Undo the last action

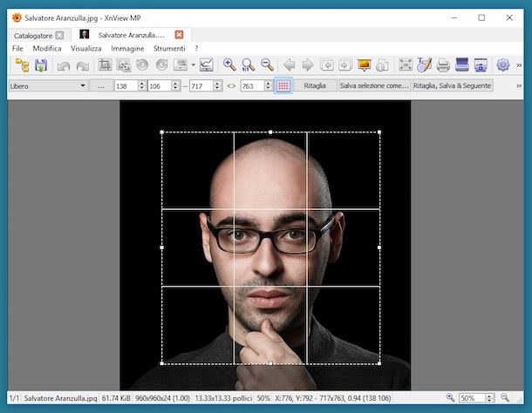pyautogui.click(x=64, y=65)
